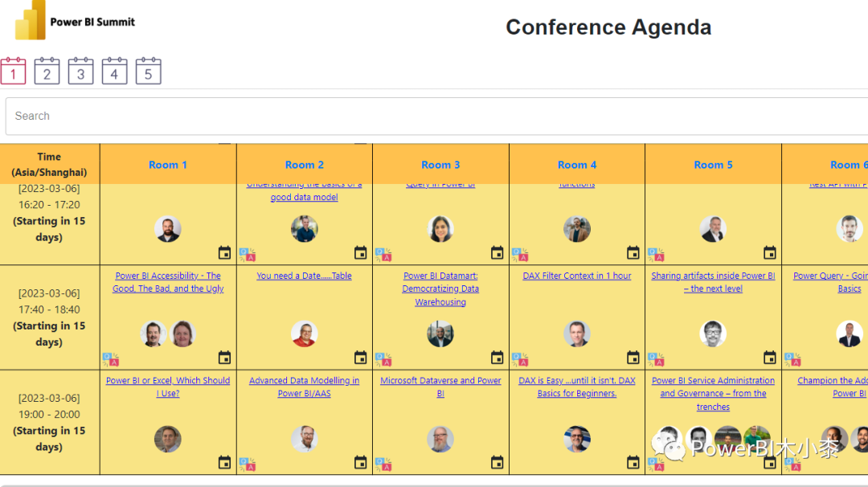The height and width of the screenshot is (487, 868).
Task: Open day 5 agenda icon
Action: (148, 71)
